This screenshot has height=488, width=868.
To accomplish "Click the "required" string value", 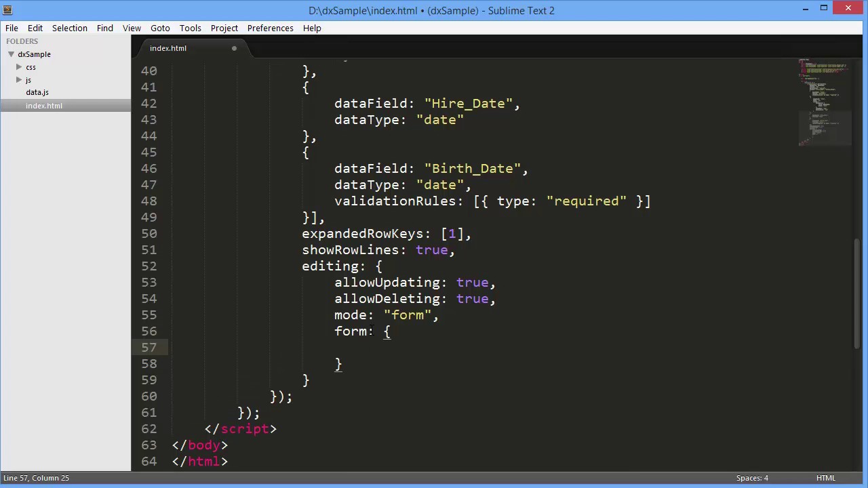I will pos(587,201).
